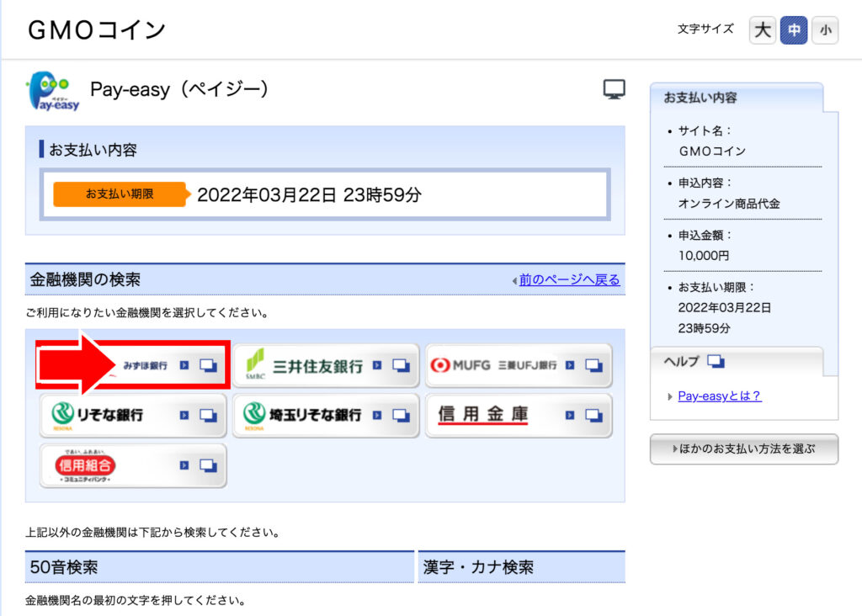This screenshot has width=862, height=616.
Task: Click blue arrow icon on 信用金庫 button
Action: click(x=570, y=416)
